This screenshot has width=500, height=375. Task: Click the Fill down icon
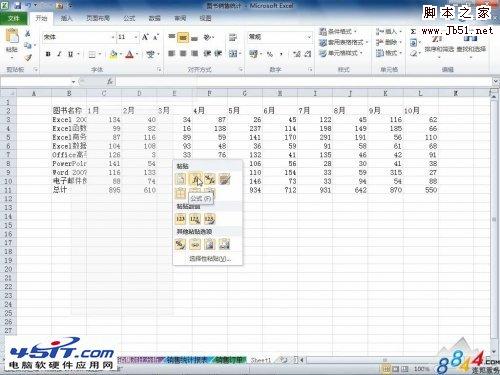413,42
